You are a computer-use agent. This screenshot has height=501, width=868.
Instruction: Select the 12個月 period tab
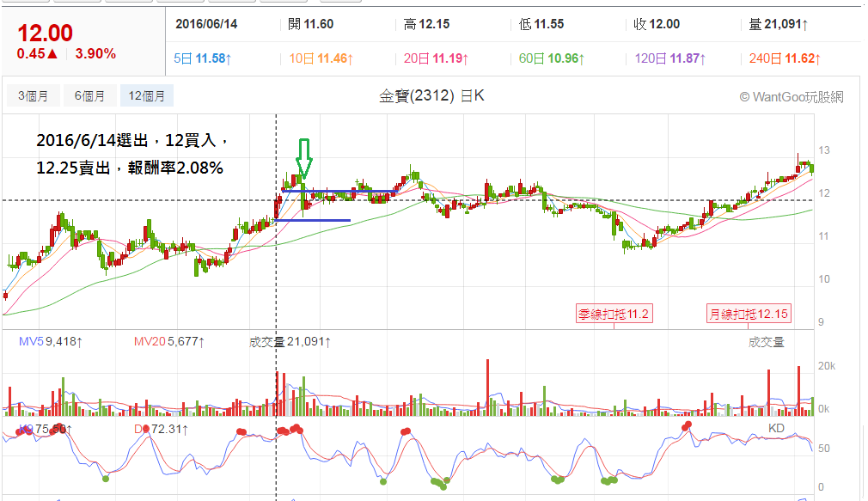(147, 95)
